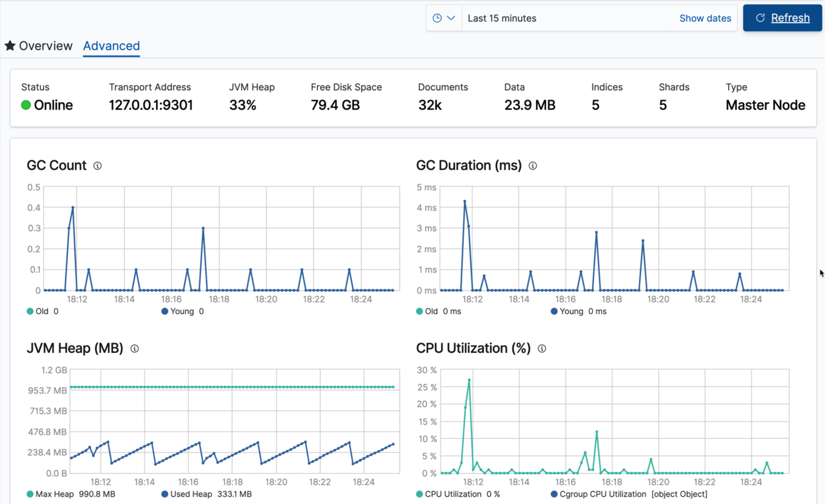Click the teal color dot beside Max Heap
The height and width of the screenshot is (504, 825).
(30, 494)
